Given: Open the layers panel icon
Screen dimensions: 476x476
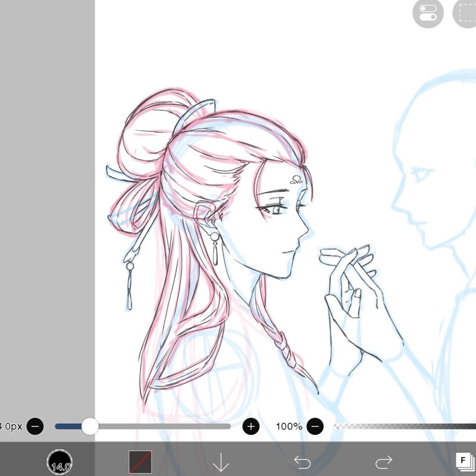Looking at the screenshot, I should [465, 462].
